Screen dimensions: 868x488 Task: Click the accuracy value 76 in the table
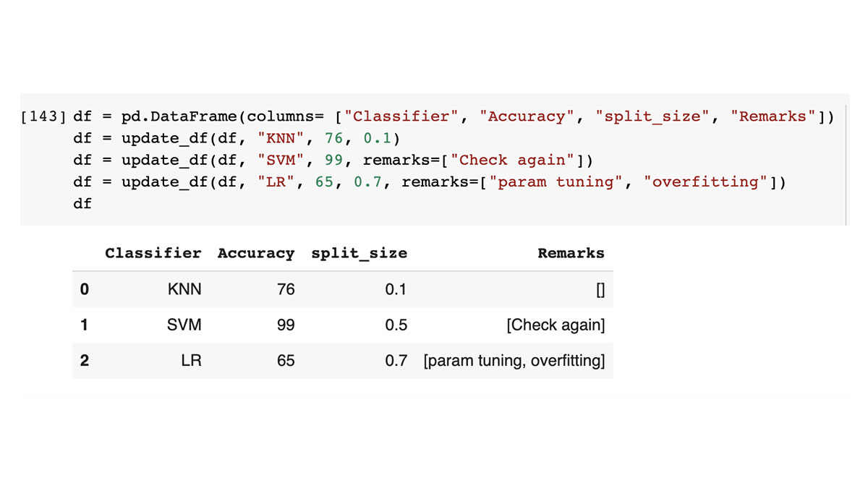pyautogui.click(x=286, y=290)
